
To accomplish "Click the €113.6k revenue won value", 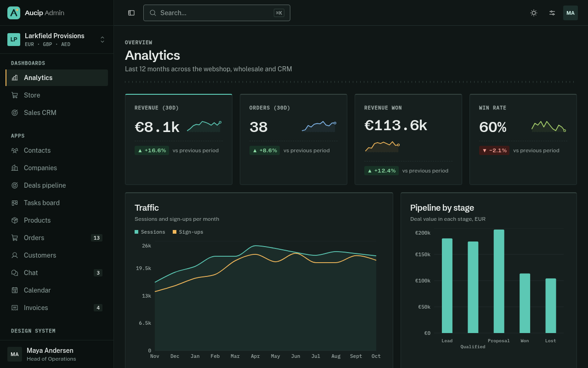I will tap(396, 125).
